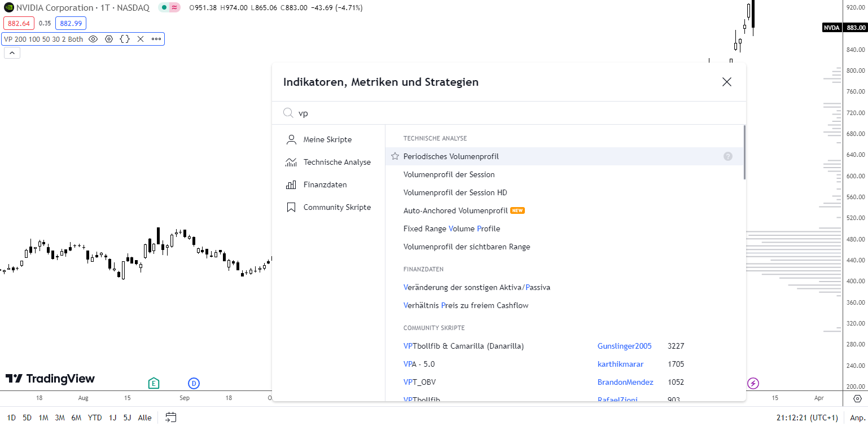Click pink approximate-data icon in header

(174, 8)
